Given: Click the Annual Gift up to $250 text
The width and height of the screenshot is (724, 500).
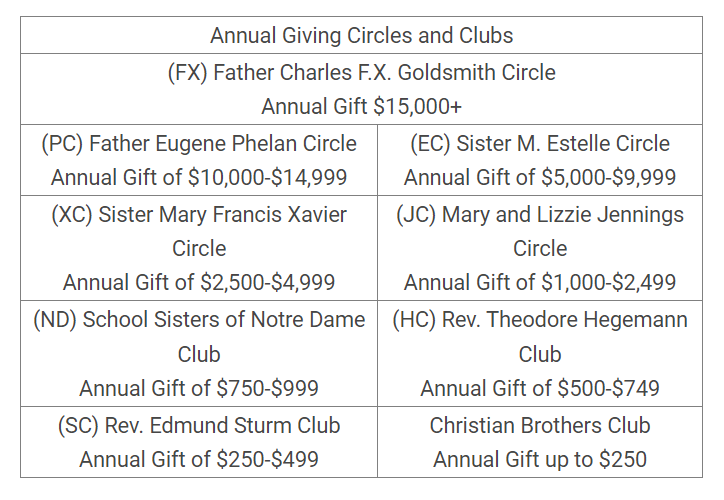Looking at the screenshot, I should (540, 459).
